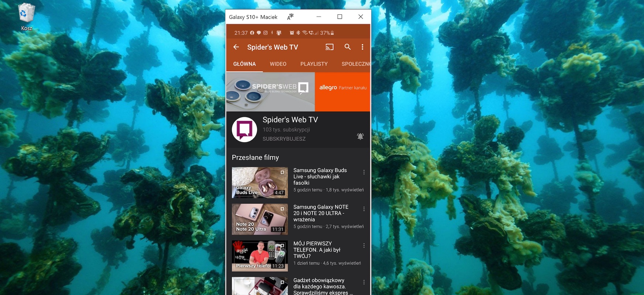Open the Pierwszy telefon video thumbnail
The image size is (644, 295).
(260, 256)
